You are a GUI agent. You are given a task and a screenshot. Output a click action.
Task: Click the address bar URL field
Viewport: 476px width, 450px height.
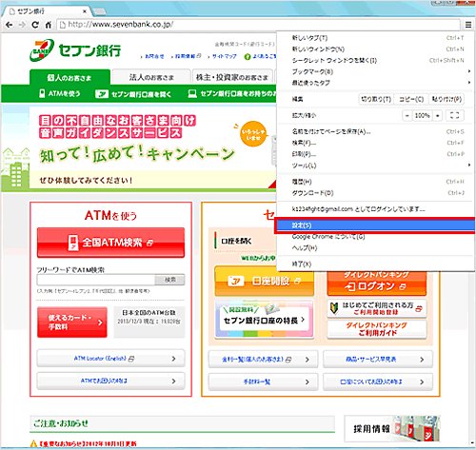coord(259,25)
